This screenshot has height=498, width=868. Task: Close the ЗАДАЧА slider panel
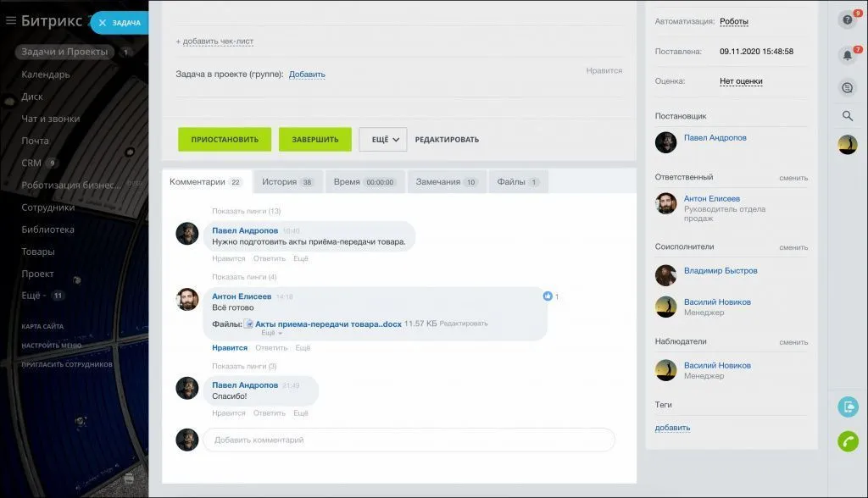(x=103, y=23)
